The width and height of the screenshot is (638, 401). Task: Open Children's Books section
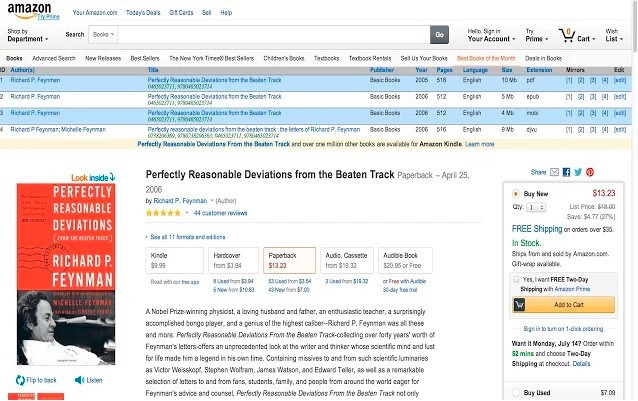(x=284, y=58)
